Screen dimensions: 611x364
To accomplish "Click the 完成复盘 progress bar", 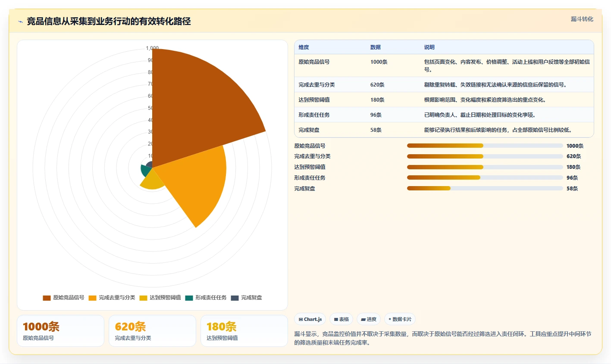I will click(485, 188).
